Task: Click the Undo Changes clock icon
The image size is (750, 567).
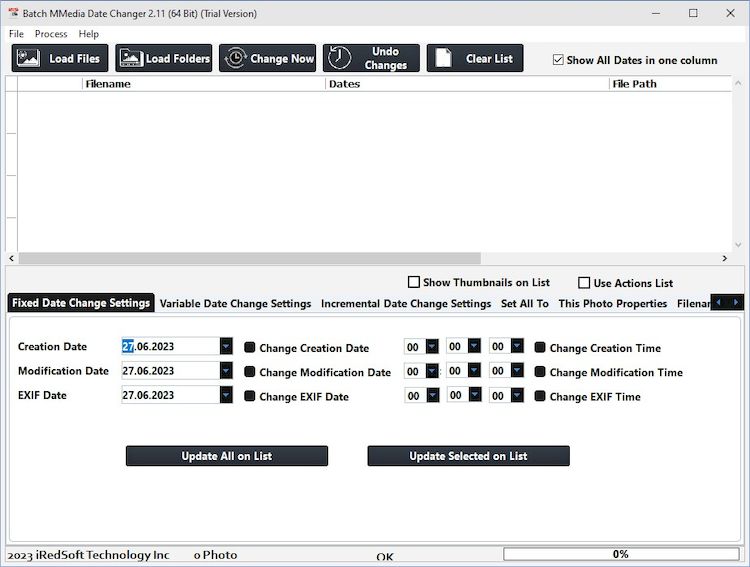Action: pyautogui.click(x=340, y=58)
